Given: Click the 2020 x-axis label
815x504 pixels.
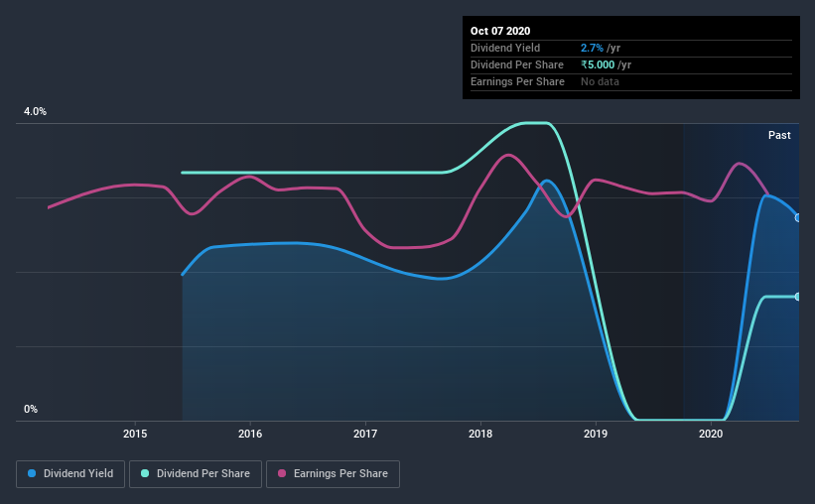Looking at the screenshot, I should point(711,434).
